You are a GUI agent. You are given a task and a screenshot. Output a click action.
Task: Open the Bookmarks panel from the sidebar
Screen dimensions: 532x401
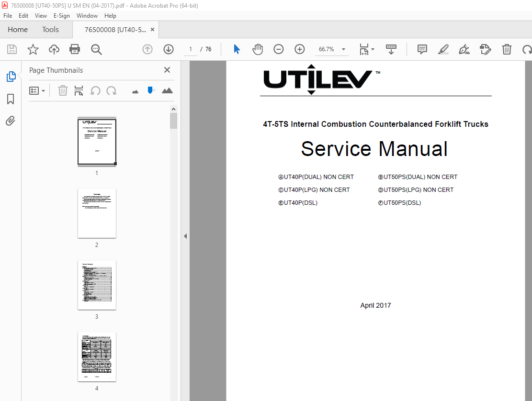[11, 99]
